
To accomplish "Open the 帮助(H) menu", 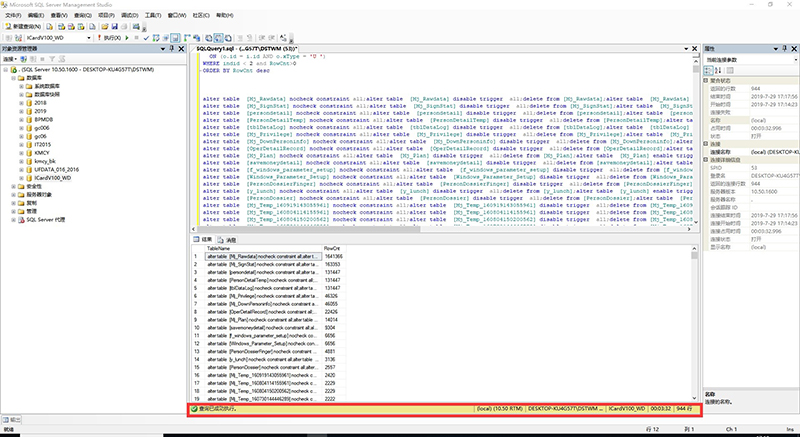I will point(224,15).
